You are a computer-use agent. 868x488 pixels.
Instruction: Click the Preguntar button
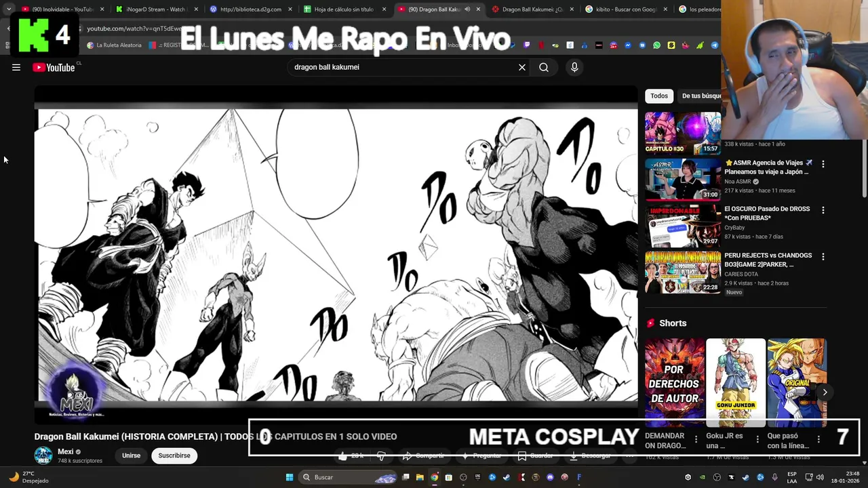click(481, 456)
